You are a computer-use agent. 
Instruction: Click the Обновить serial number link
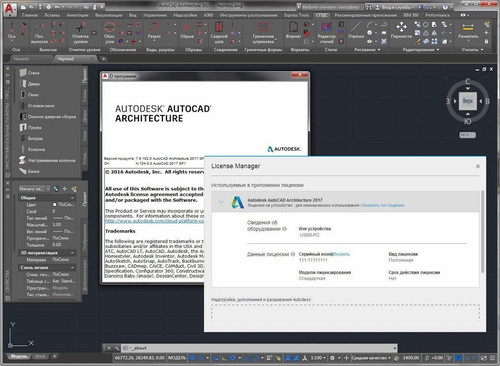[341, 254]
